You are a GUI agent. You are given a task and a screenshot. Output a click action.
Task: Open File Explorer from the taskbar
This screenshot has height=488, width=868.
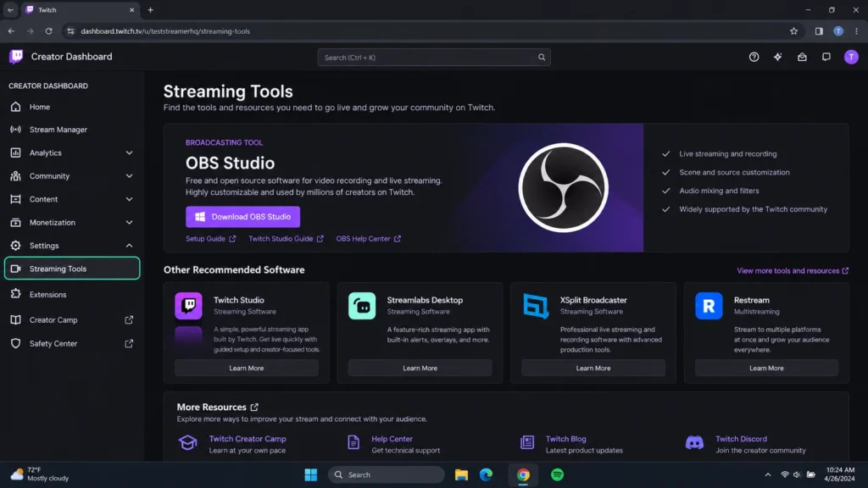(461, 474)
